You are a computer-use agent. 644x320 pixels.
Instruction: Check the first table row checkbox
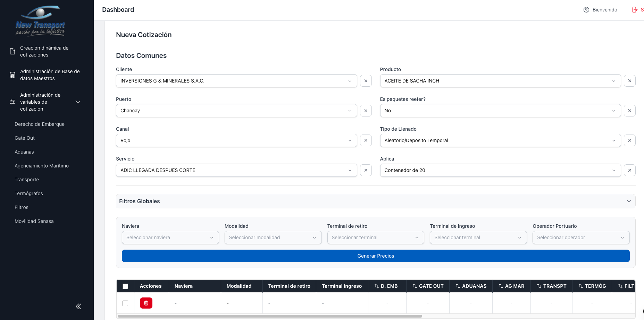click(125, 303)
